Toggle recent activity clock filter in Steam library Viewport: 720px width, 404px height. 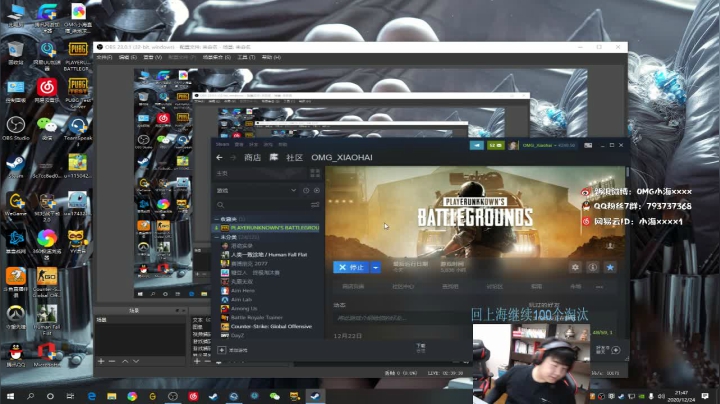coord(306,191)
